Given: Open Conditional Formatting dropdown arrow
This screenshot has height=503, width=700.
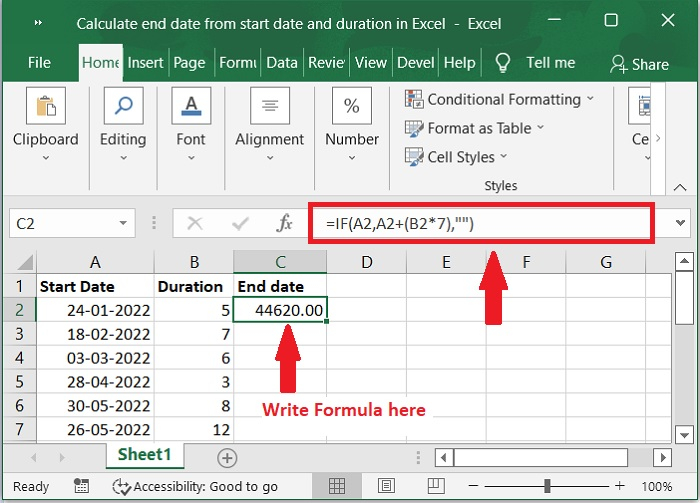Looking at the screenshot, I should (x=590, y=99).
